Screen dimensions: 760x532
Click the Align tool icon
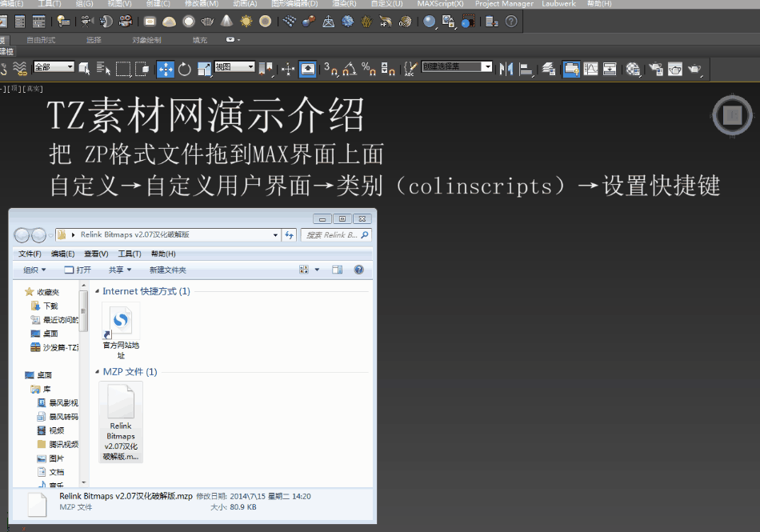pos(526,70)
